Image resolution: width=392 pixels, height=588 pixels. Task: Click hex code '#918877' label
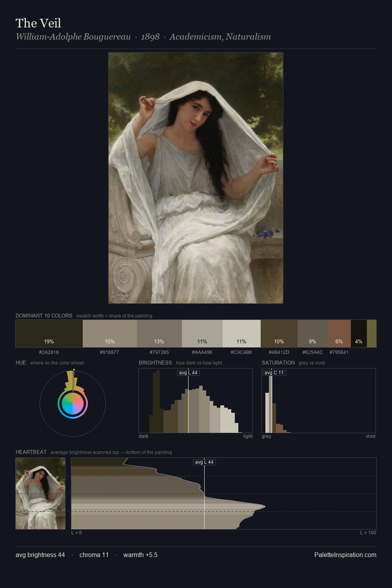(109, 352)
